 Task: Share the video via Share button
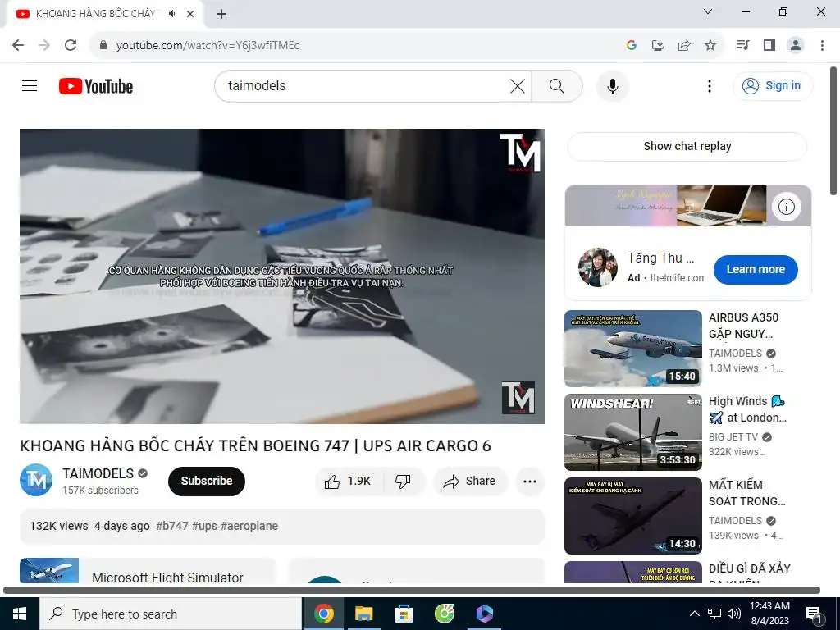[470, 481]
